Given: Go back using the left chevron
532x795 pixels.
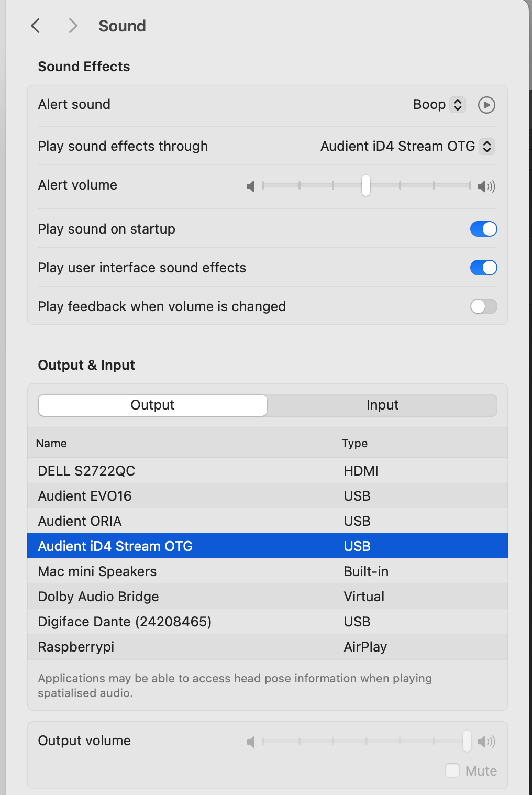Looking at the screenshot, I should pyautogui.click(x=36, y=26).
